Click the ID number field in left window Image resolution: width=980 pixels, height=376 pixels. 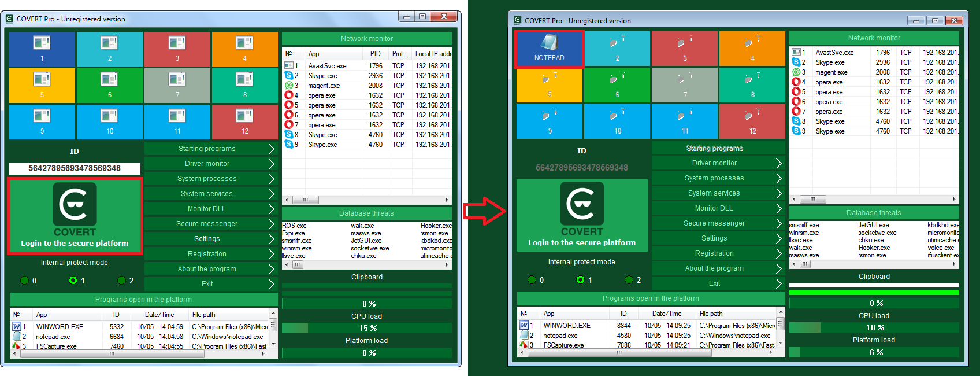click(x=75, y=168)
